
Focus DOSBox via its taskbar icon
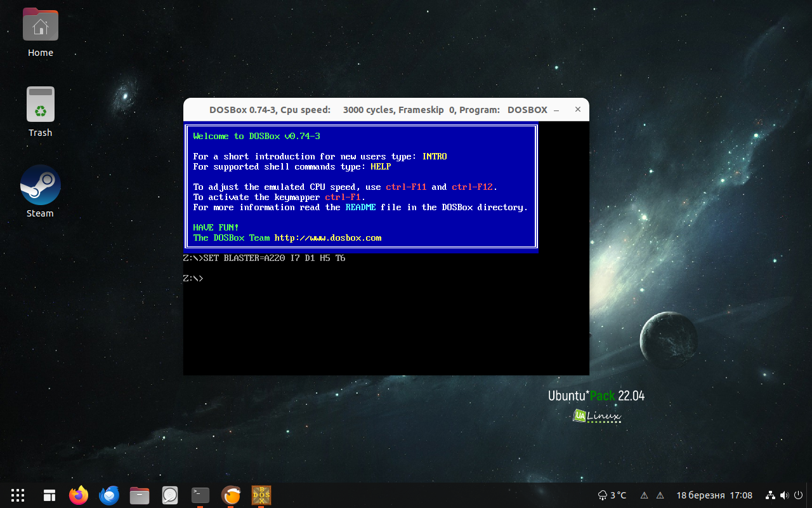click(261, 495)
